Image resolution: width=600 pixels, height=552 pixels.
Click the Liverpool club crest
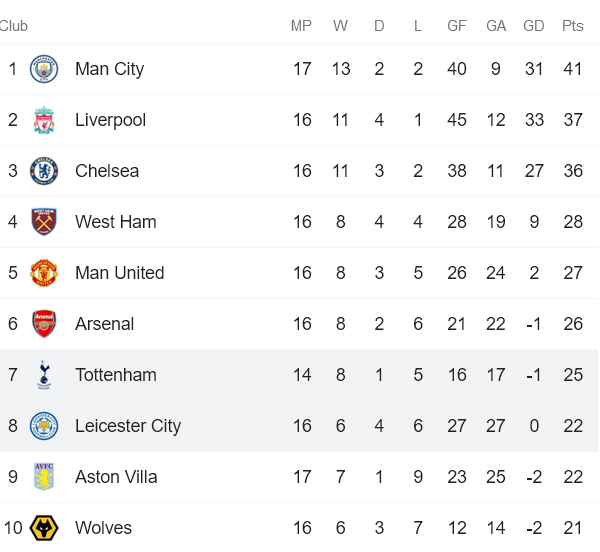click(44, 120)
